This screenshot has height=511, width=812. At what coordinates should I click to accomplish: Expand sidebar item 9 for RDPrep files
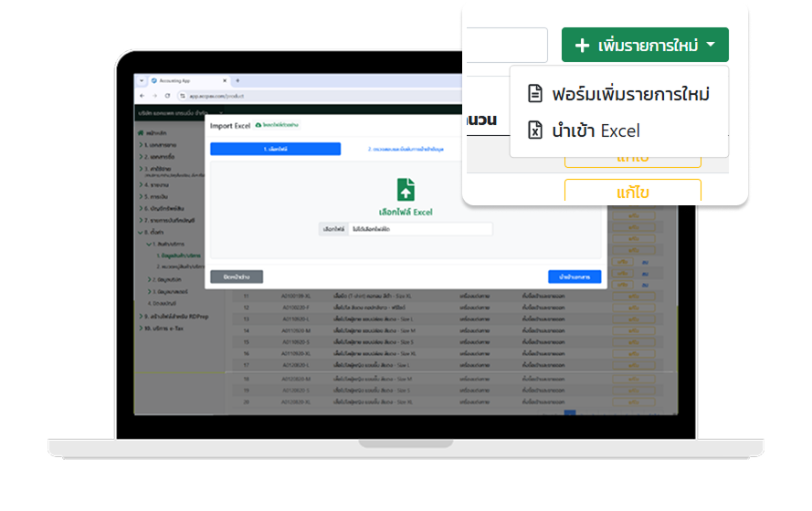pyautogui.click(x=174, y=317)
